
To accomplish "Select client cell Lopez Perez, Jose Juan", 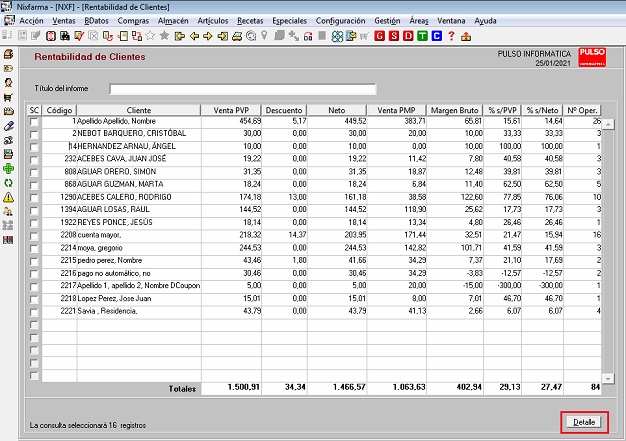I will pos(139,299).
